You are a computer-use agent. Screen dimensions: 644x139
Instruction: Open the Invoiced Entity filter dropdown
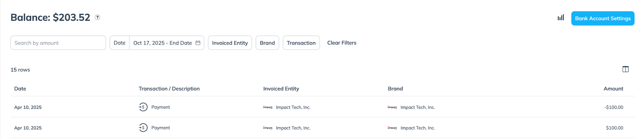click(x=230, y=43)
